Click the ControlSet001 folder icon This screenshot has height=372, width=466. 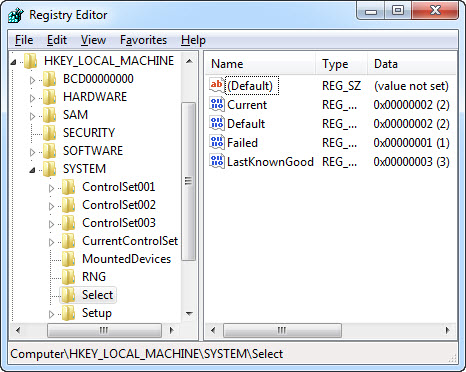coord(69,187)
